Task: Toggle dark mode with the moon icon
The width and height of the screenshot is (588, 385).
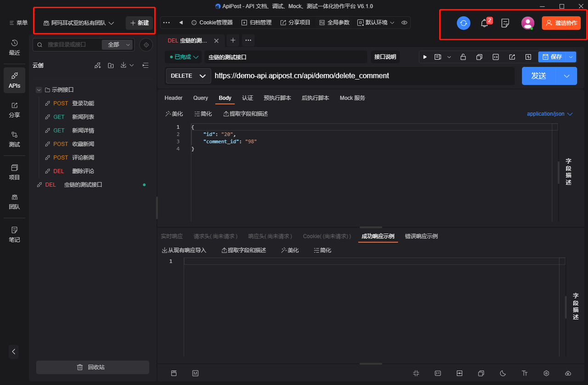Action: coord(503,374)
